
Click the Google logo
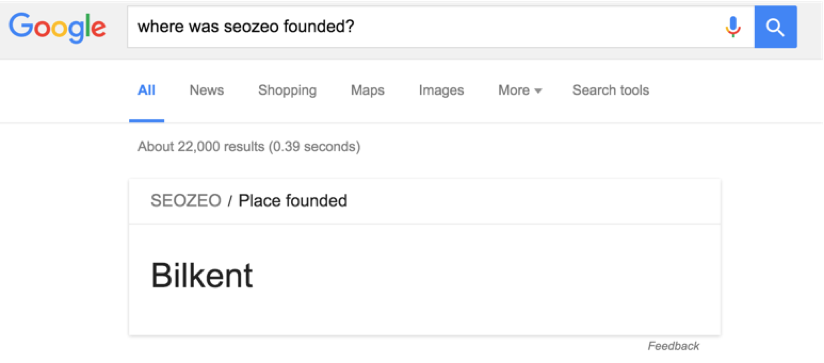tap(57, 27)
